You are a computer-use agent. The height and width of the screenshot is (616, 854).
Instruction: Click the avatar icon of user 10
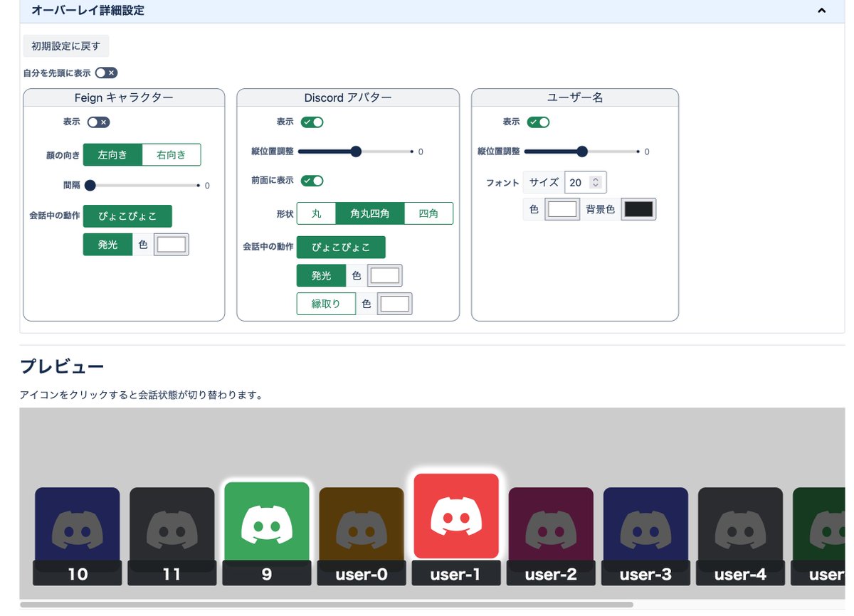pos(78,525)
